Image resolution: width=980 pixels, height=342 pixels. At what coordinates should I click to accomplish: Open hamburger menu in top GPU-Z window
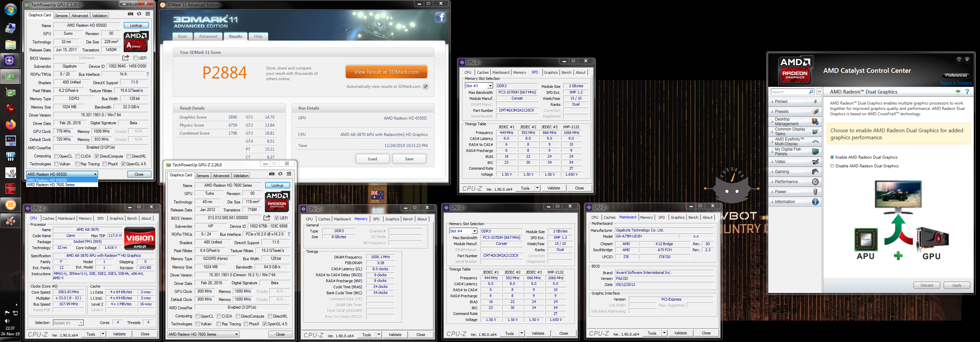point(148,14)
